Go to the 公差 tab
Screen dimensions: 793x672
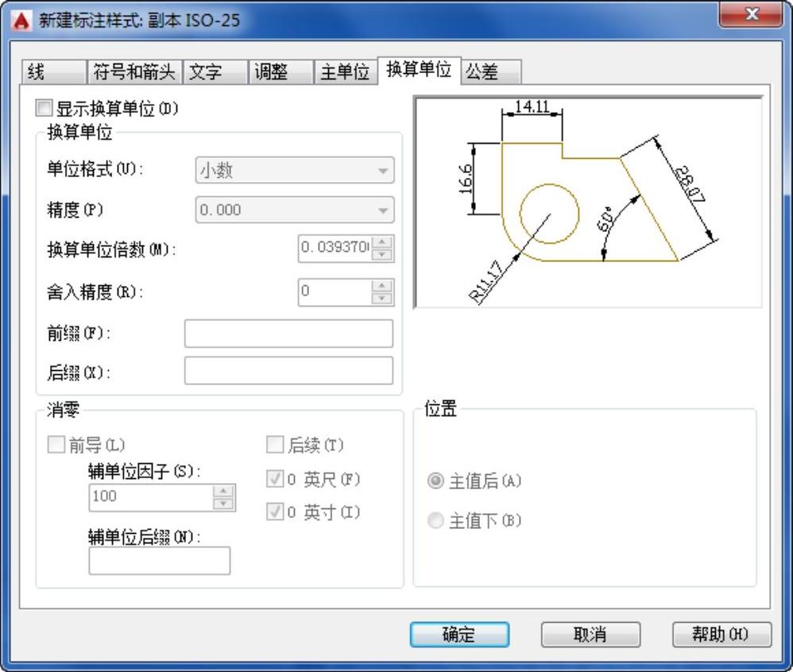[x=490, y=72]
